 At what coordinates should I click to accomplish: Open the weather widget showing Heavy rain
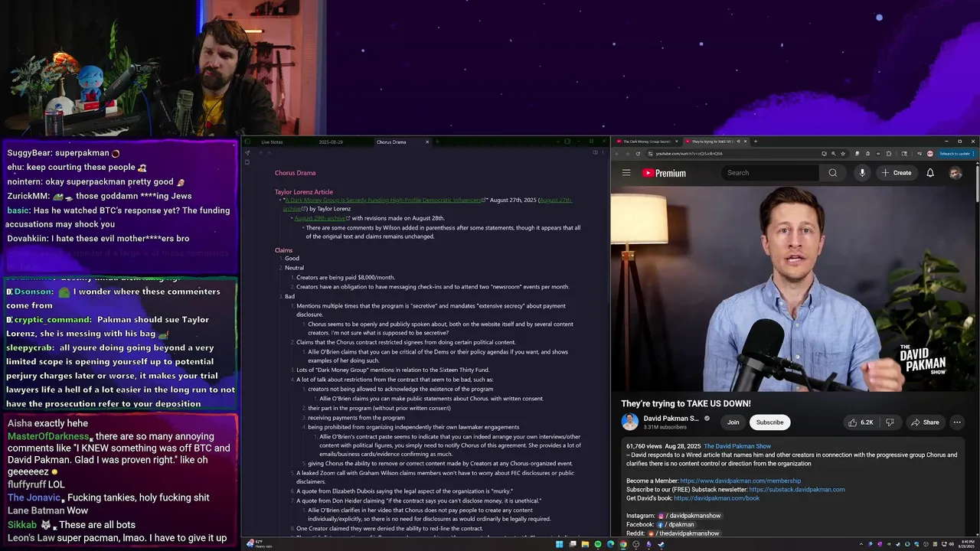[259, 544]
